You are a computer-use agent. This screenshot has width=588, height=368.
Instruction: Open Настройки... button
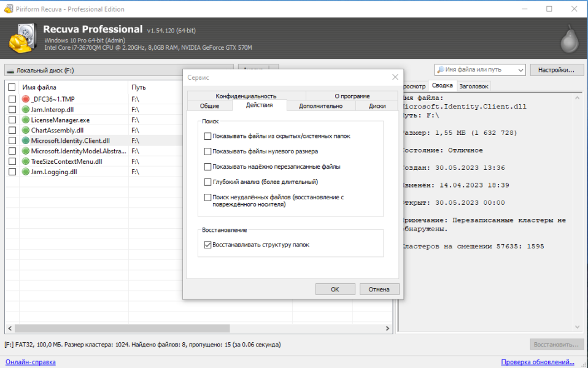tap(556, 70)
